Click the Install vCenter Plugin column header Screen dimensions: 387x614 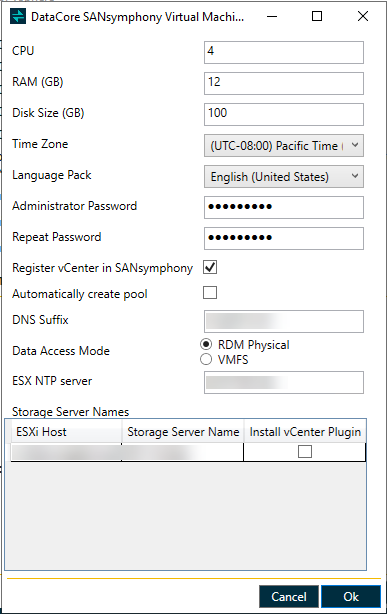pos(305,432)
